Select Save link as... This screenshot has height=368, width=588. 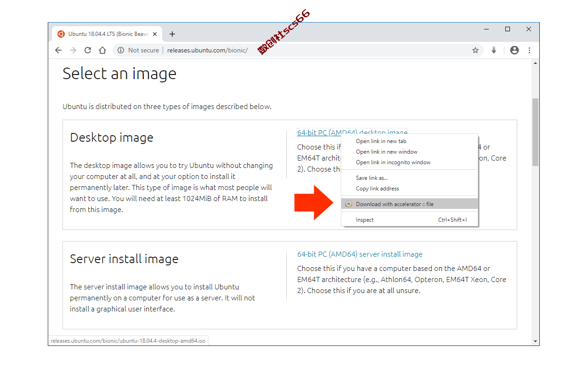coord(410,178)
